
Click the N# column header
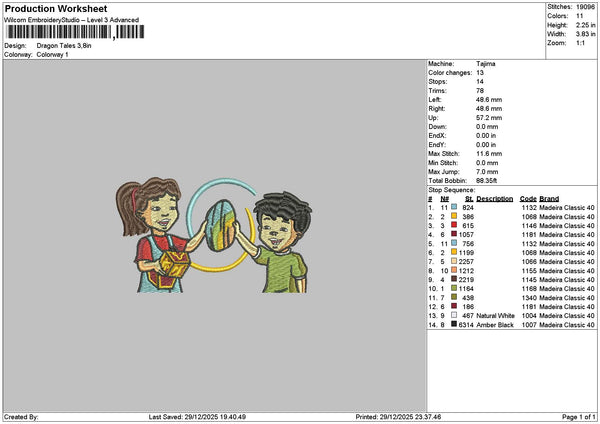coord(444,199)
